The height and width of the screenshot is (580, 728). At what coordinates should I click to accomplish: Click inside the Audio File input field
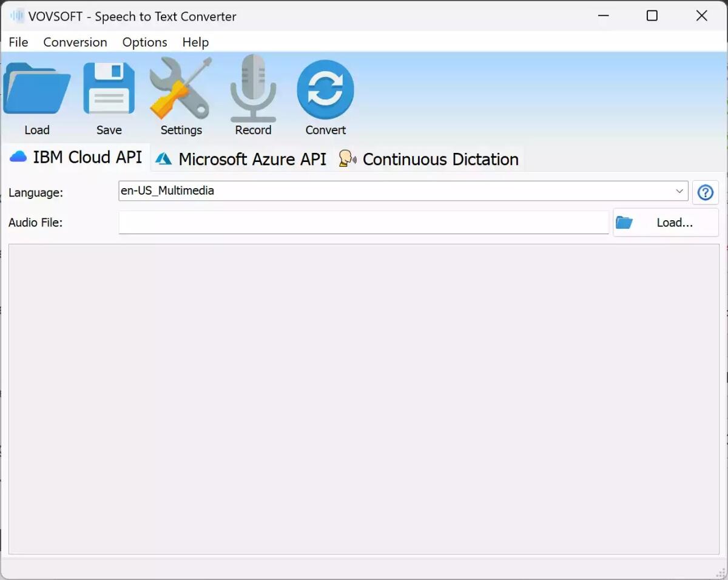[x=363, y=222]
